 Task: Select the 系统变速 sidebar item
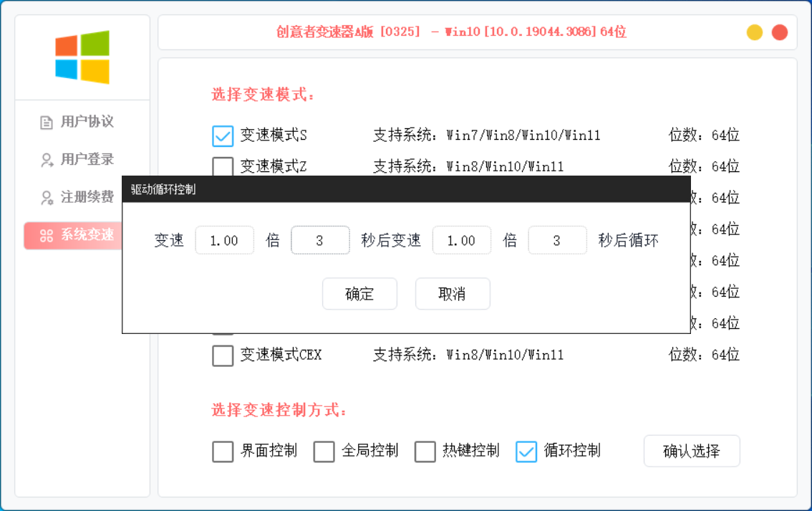click(x=73, y=235)
